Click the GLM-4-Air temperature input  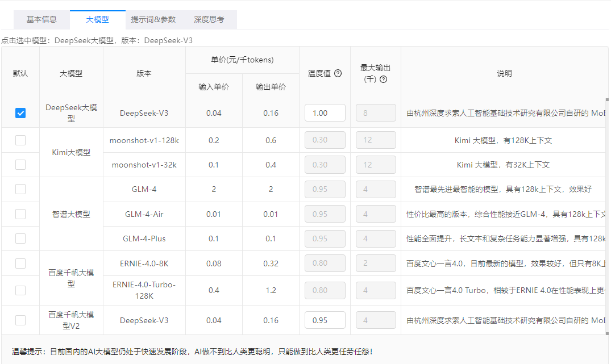tap(325, 214)
